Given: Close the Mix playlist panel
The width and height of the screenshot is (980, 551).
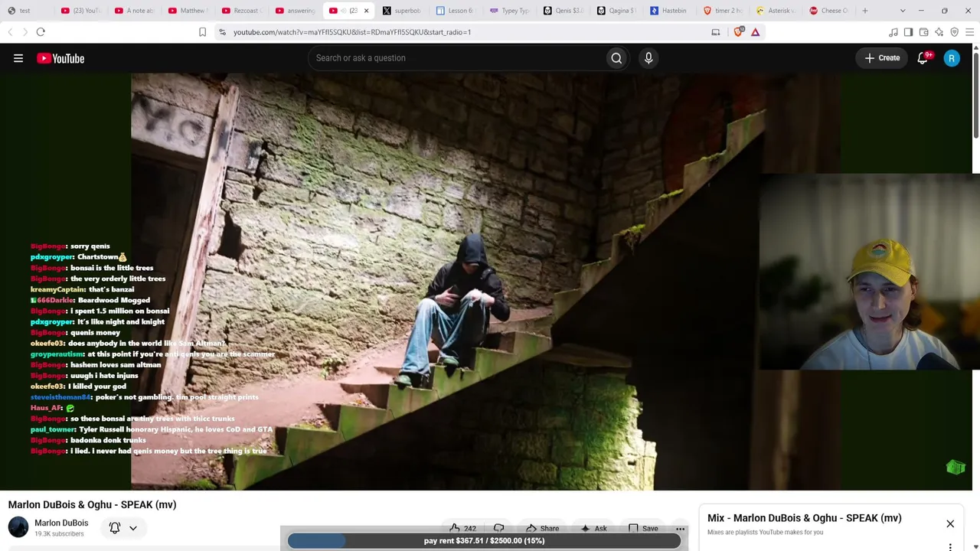Looking at the screenshot, I should 950,523.
